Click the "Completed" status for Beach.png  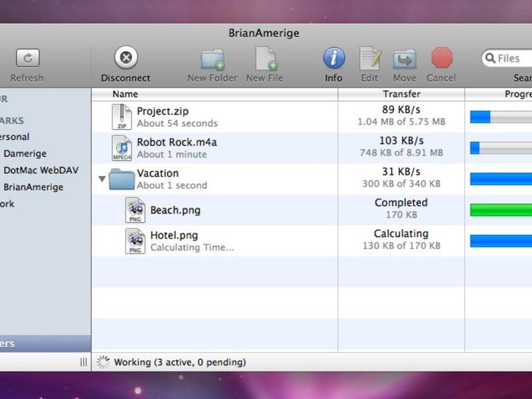pos(401,203)
